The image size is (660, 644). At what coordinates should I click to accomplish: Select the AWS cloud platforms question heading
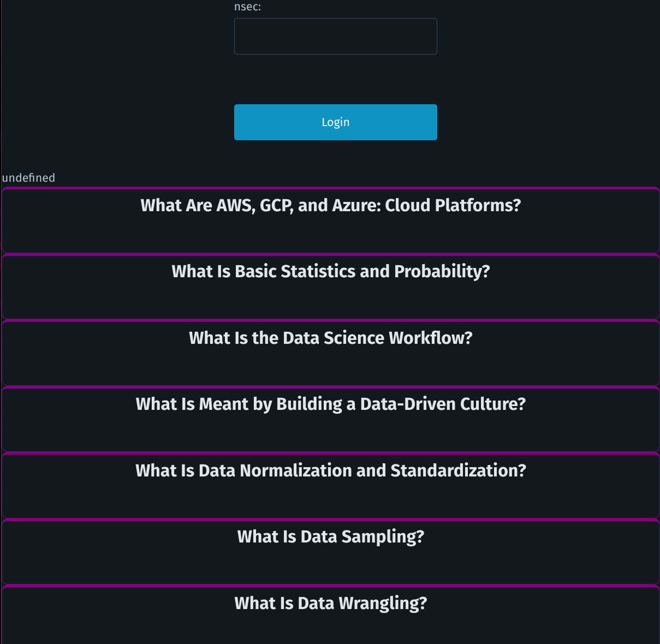[x=330, y=205]
